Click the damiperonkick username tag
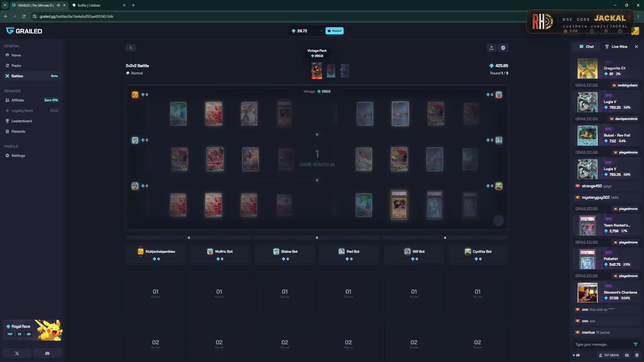 click(623, 119)
